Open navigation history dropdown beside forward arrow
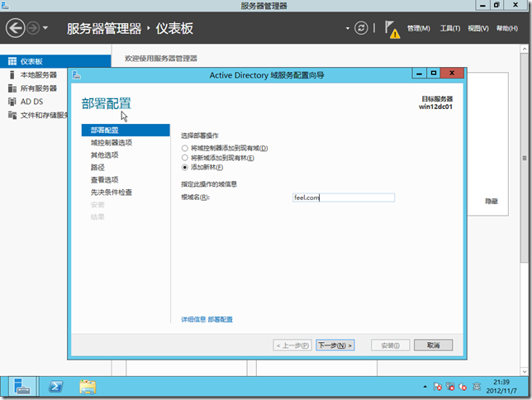The height and width of the screenshot is (400, 532). 45,28
